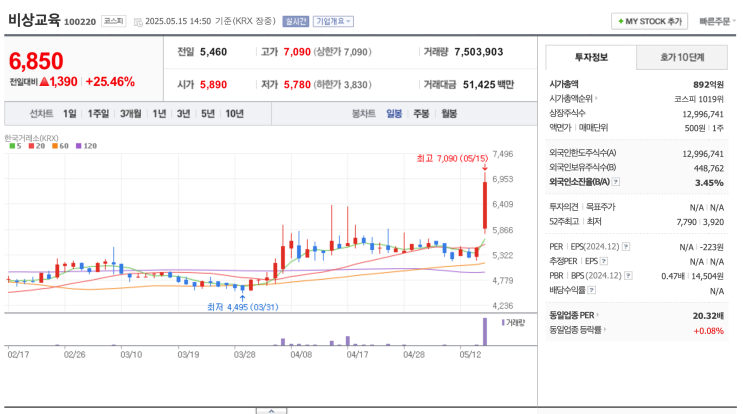Open help icon next to EPS(2024.12)
743x414 pixels.
pyautogui.click(x=626, y=246)
